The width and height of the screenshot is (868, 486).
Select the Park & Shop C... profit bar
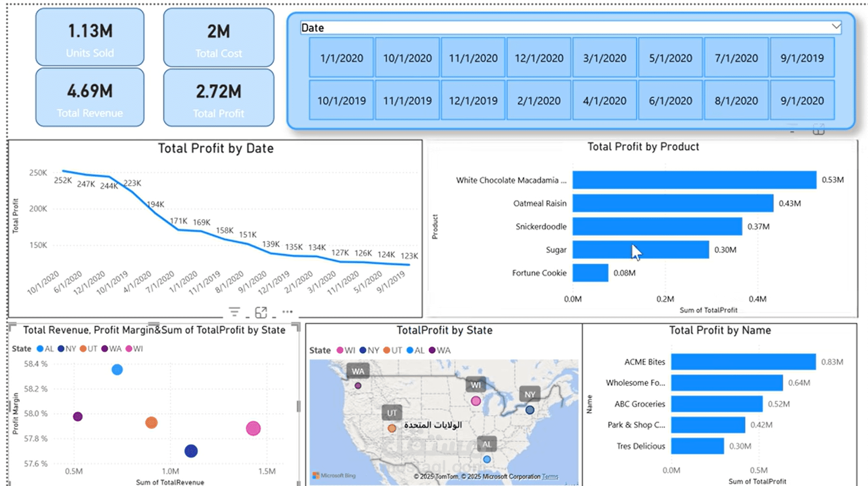click(708, 425)
